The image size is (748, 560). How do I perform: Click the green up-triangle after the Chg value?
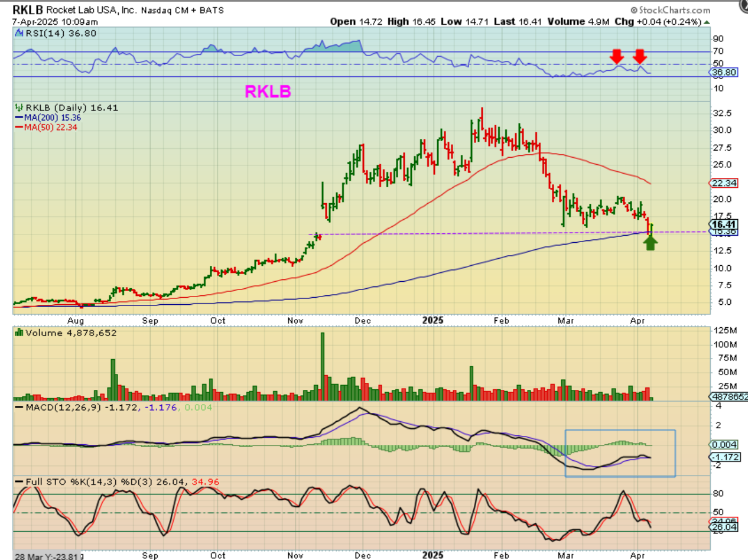(705, 22)
